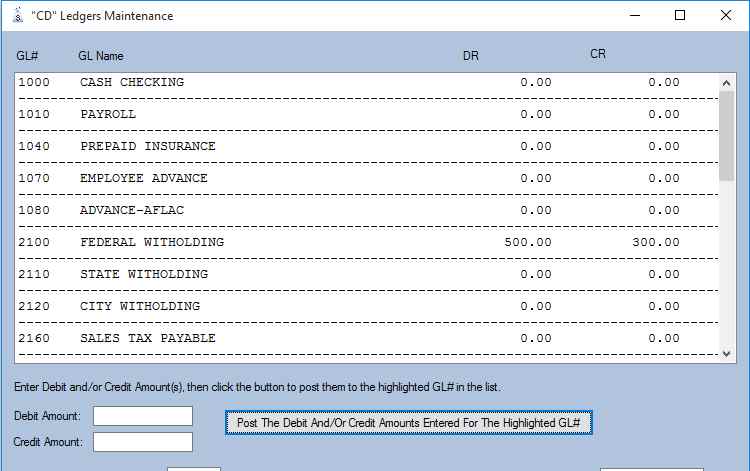Close the CD Ledgers Maintenance window

(726, 15)
